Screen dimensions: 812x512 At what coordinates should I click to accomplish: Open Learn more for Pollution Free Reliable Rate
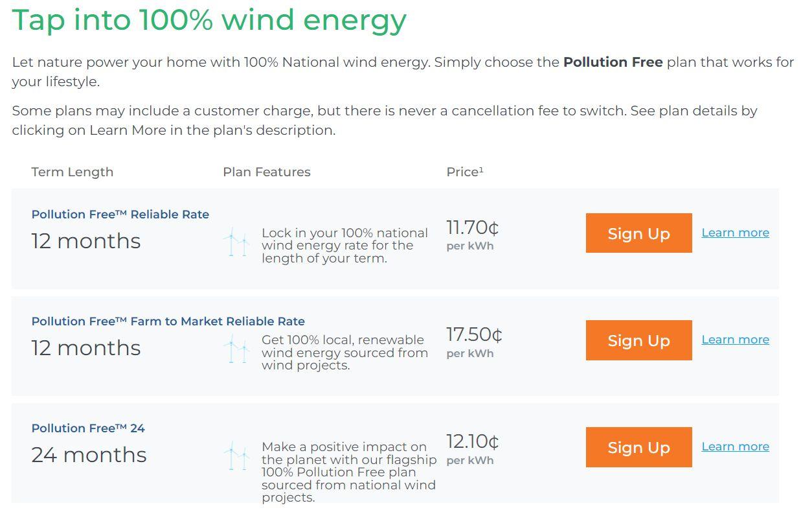(735, 233)
